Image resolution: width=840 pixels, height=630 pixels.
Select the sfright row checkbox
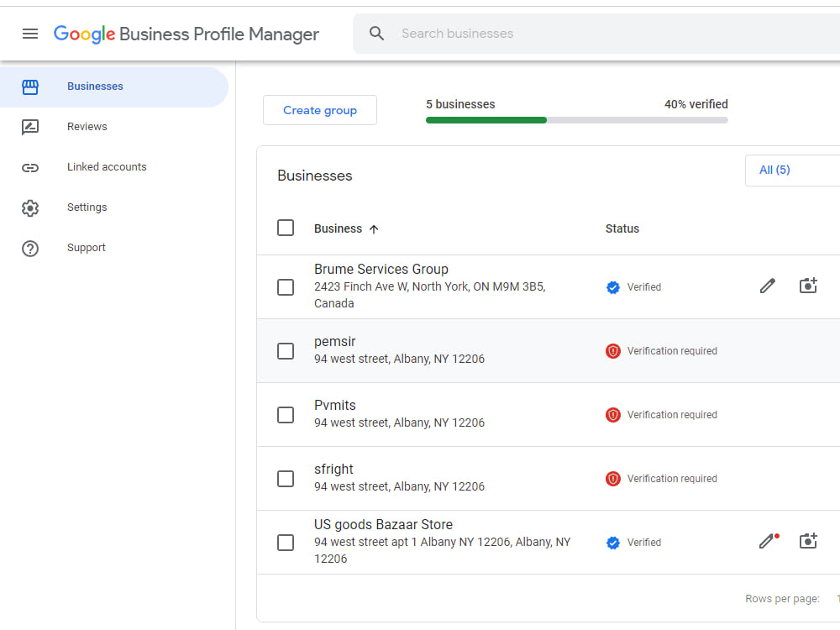pyautogui.click(x=286, y=479)
